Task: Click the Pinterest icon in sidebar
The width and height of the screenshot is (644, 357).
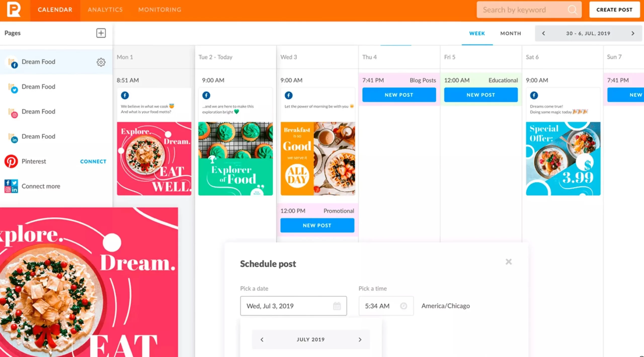Action: pos(11,161)
